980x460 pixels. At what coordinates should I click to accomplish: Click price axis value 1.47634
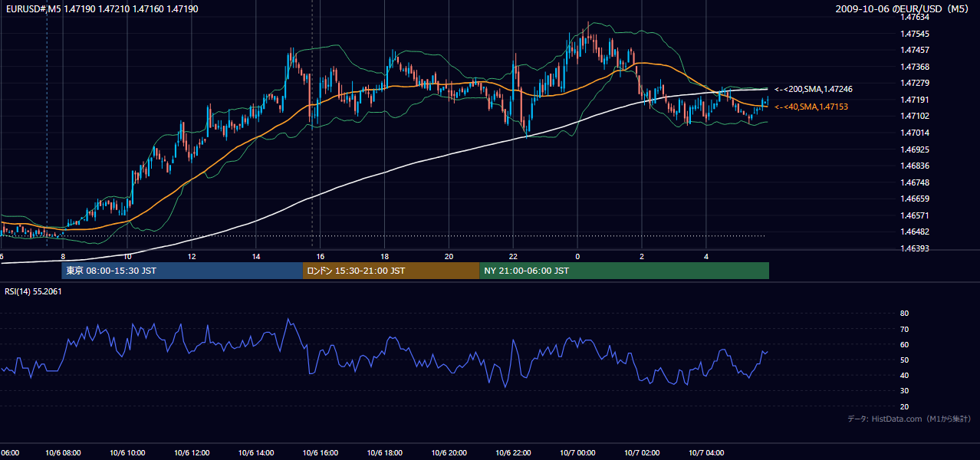pyautogui.click(x=916, y=18)
